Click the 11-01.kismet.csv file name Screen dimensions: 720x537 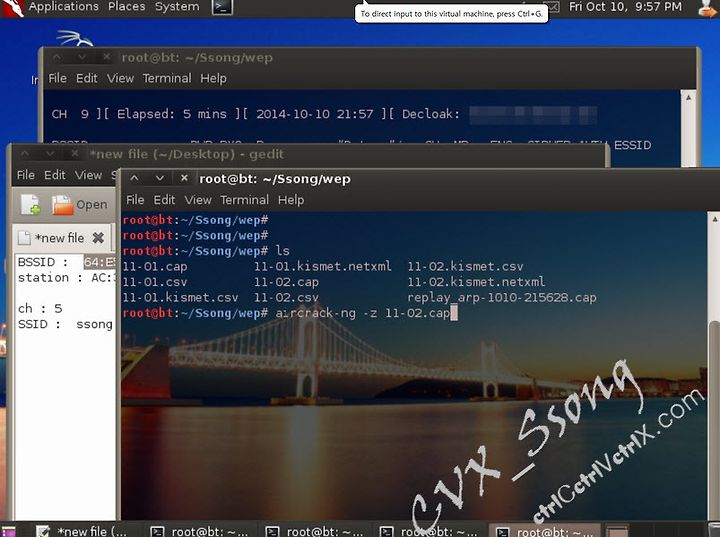point(180,298)
